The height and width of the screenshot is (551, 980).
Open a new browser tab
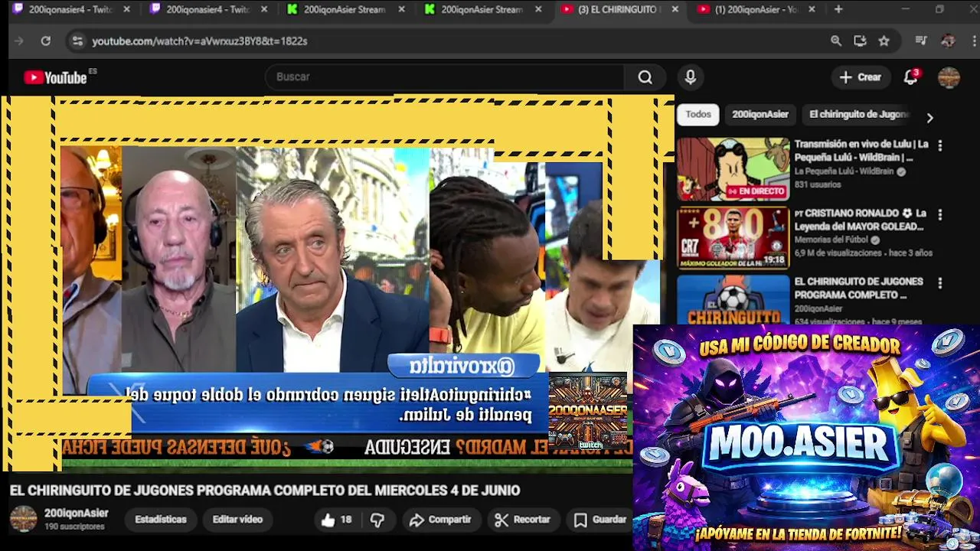click(838, 9)
